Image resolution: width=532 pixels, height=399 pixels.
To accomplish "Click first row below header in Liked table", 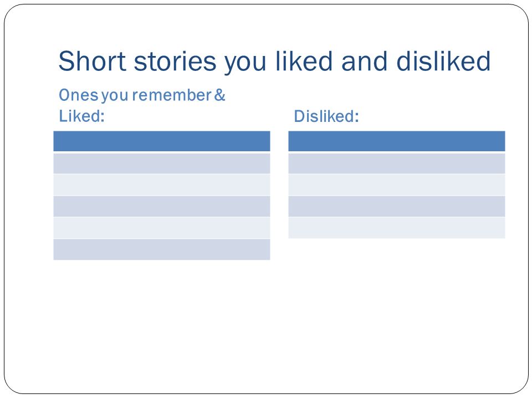I will (x=162, y=163).
